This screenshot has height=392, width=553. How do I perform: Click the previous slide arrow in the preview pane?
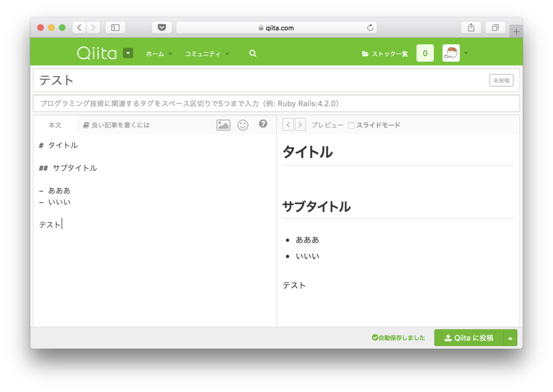click(288, 124)
